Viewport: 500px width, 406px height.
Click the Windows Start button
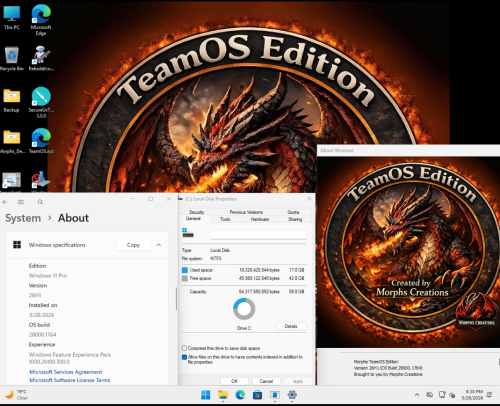(205, 395)
